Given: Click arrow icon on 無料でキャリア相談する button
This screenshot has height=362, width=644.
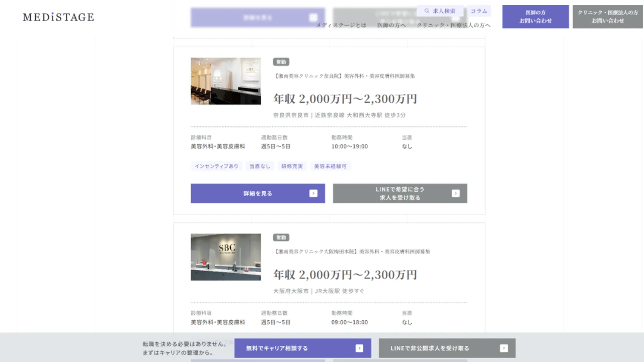Looking at the screenshot, I should click(360, 348).
